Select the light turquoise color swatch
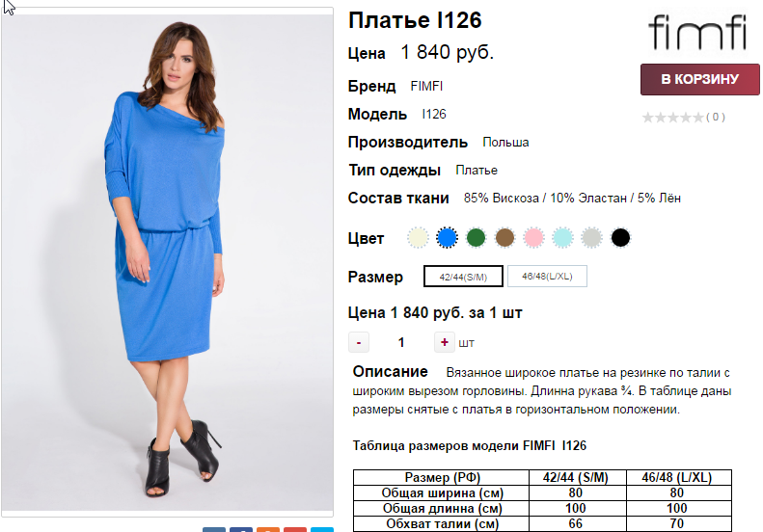Viewport: 763px width, 532px height. (x=562, y=238)
